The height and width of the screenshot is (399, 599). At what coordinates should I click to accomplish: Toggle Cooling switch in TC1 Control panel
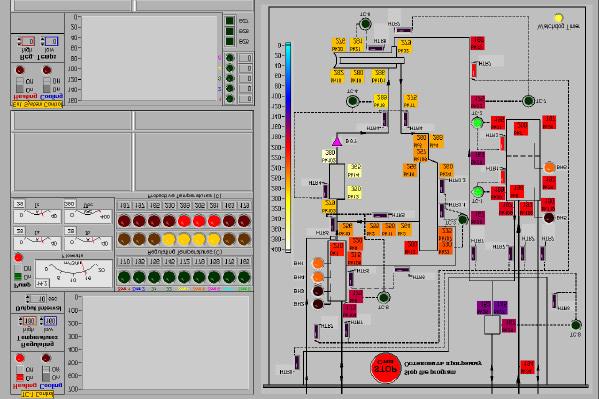pos(46,373)
